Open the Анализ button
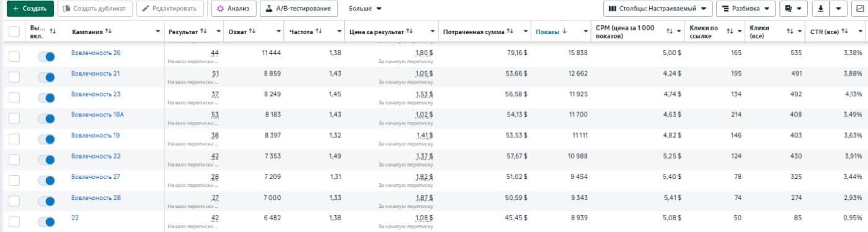The image size is (868, 232). (233, 9)
